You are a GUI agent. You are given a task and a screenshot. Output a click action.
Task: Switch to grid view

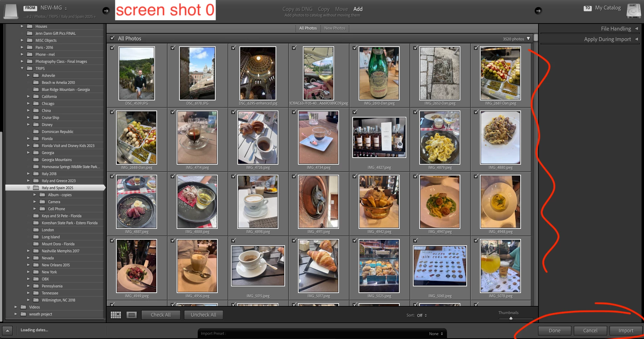(116, 315)
